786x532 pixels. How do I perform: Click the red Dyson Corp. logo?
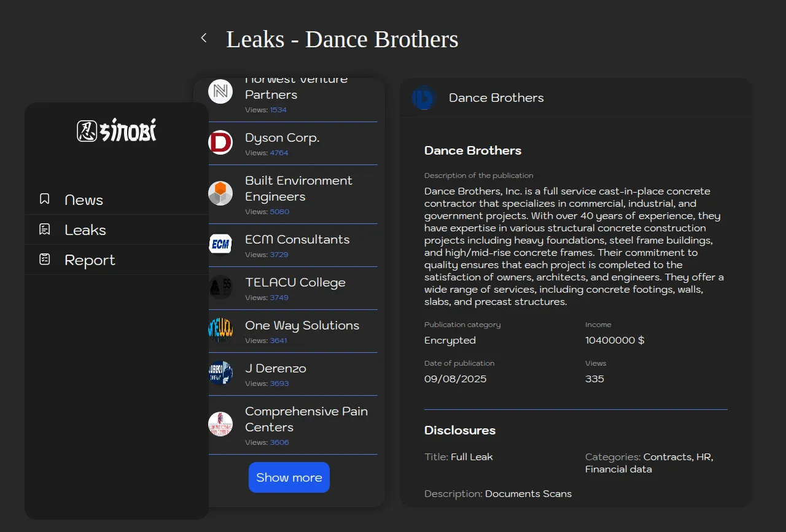point(220,142)
